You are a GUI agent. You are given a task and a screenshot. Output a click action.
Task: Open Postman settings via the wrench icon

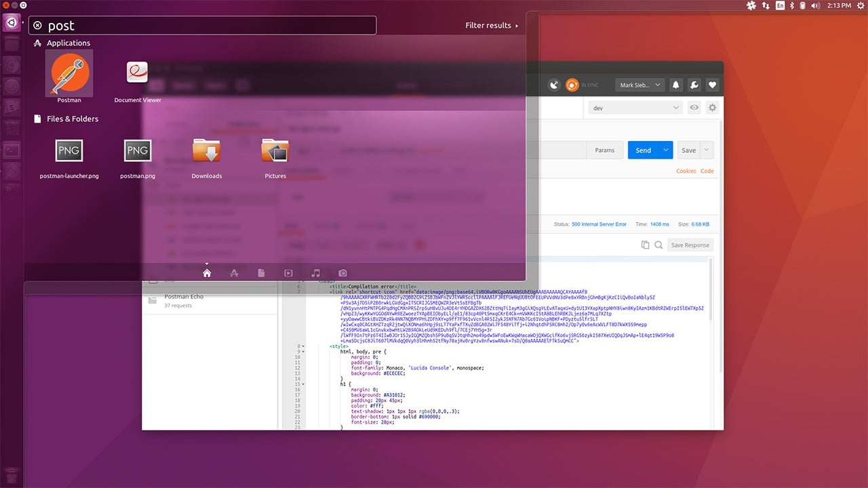[x=694, y=85]
